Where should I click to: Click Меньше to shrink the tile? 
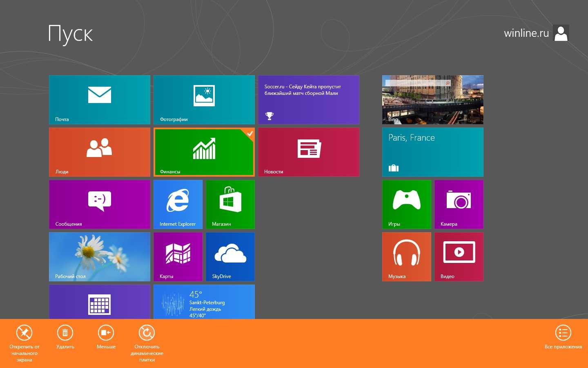pyautogui.click(x=106, y=337)
